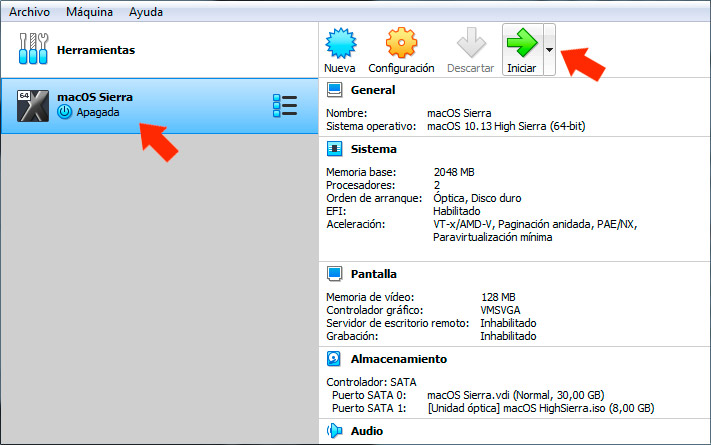Click the Puerto SATA 0 label
The height and width of the screenshot is (445, 711).
coord(369,395)
